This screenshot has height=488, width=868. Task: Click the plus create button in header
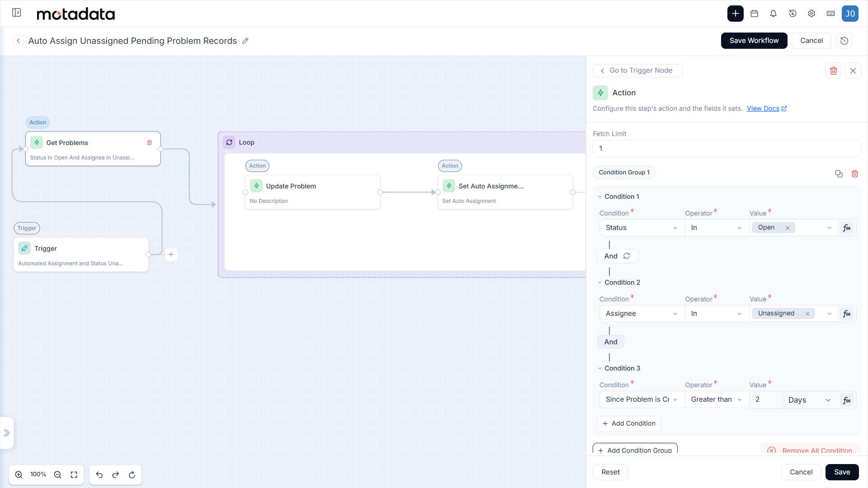pos(735,14)
